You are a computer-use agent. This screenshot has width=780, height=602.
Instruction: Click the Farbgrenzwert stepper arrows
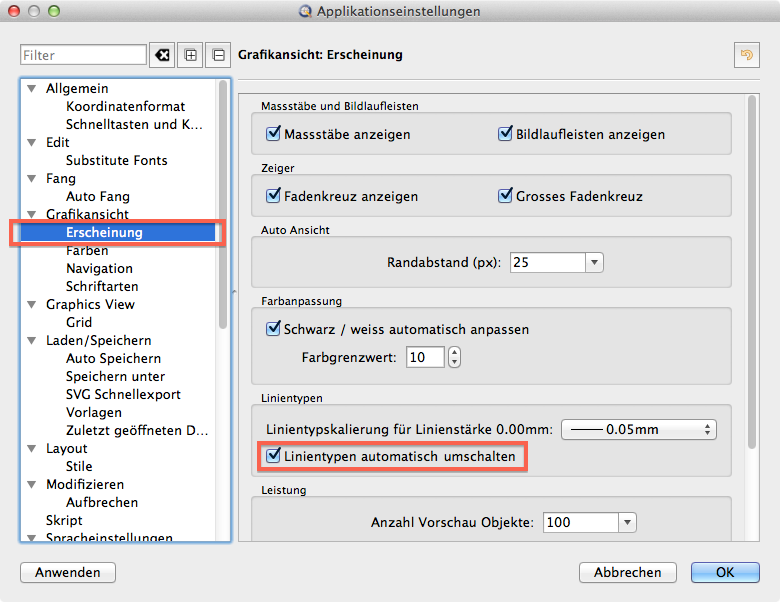[x=455, y=357]
